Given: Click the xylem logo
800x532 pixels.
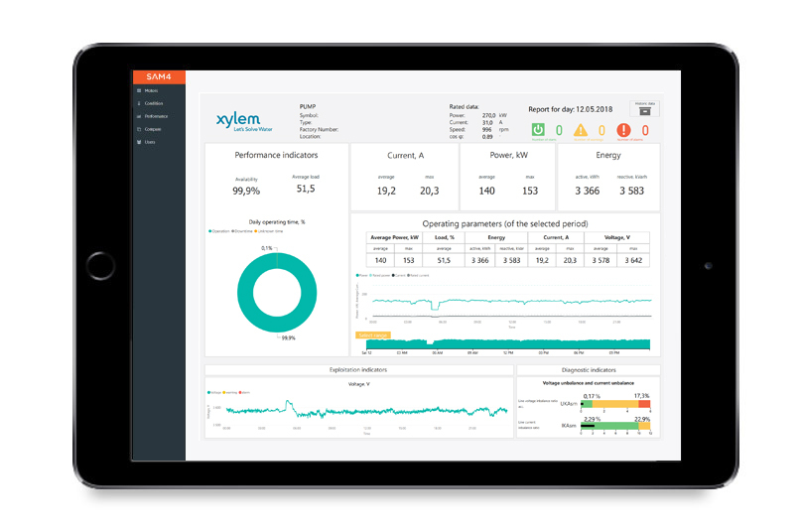Looking at the screenshot, I should coord(244,121).
